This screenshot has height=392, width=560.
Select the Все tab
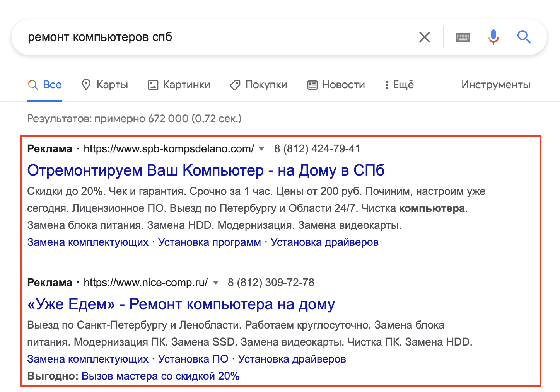point(44,85)
